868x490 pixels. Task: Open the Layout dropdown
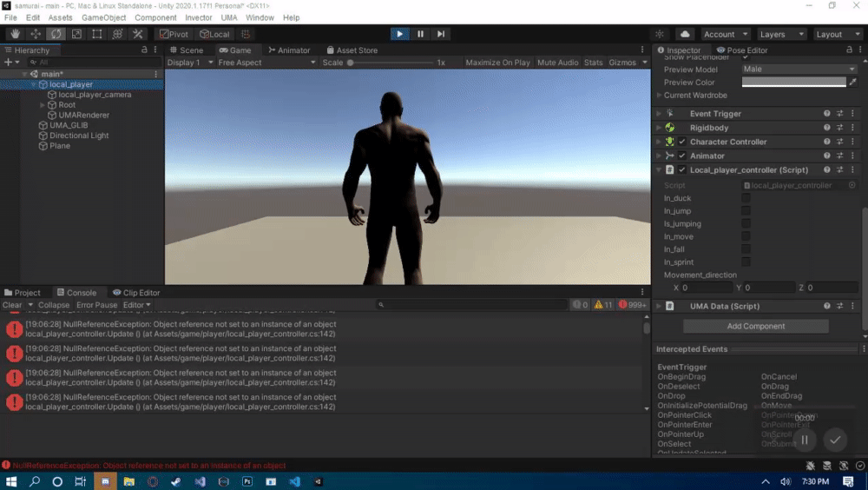click(x=838, y=34)
